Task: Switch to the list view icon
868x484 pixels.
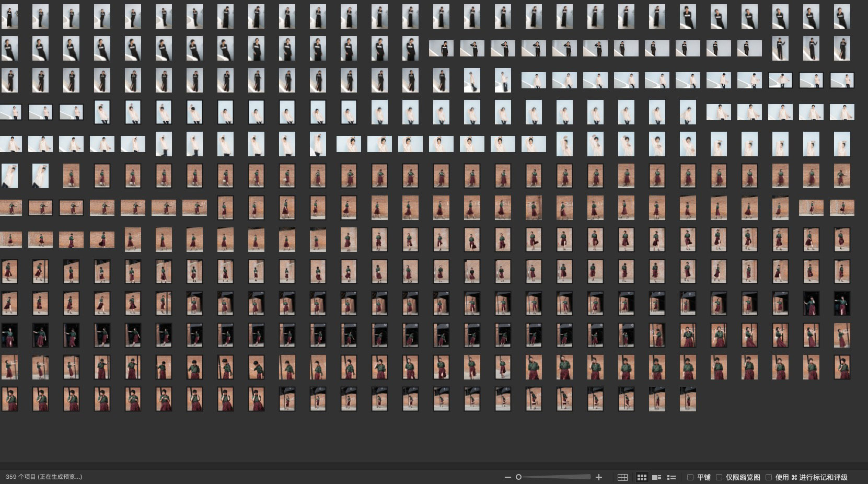Action: [x=672, y=477]
